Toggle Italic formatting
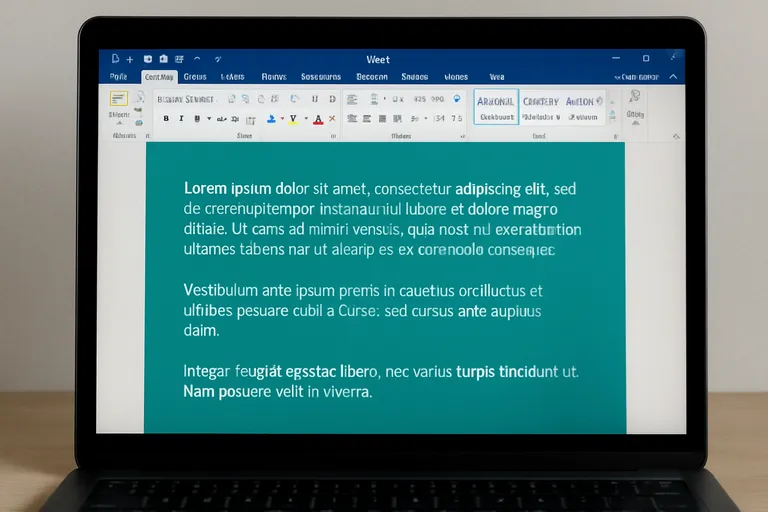768x512 pixels. pyautogui.click(x=181, y=119)
